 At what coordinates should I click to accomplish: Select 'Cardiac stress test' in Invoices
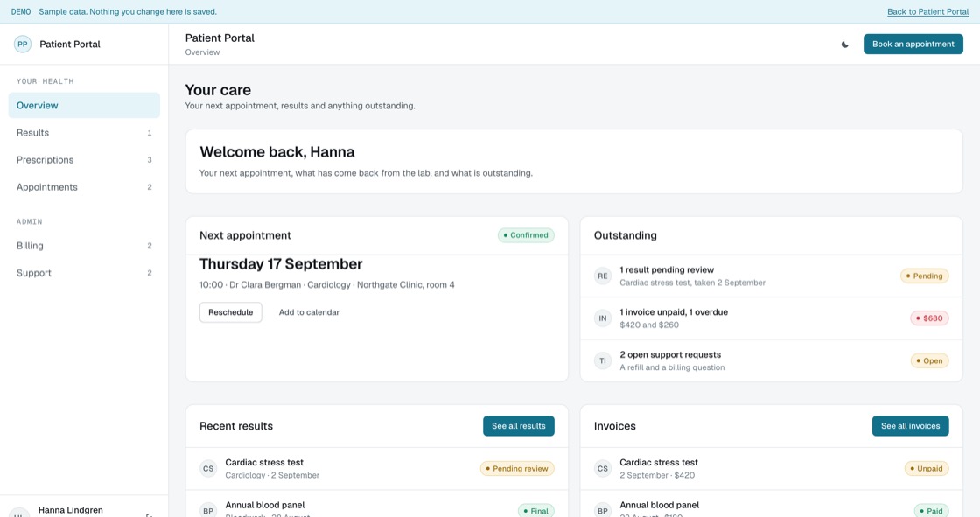coord(659,463)
